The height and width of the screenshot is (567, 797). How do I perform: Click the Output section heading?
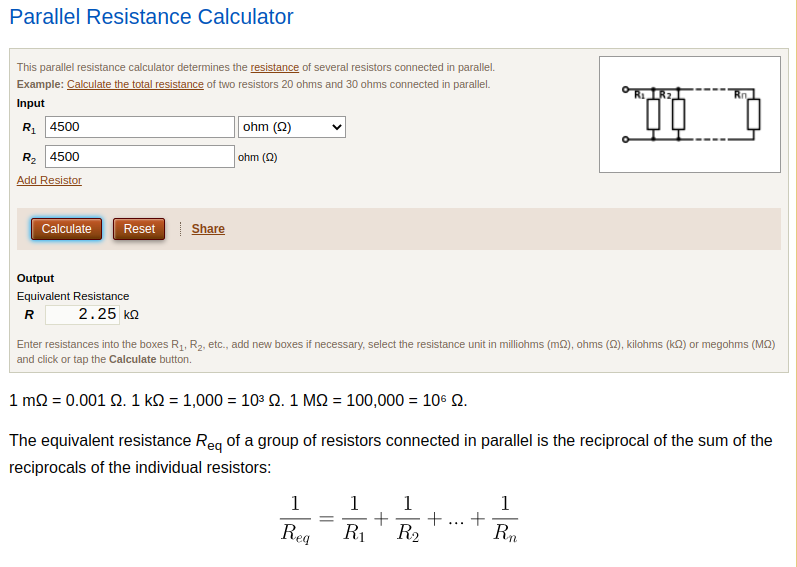point(36,278)
